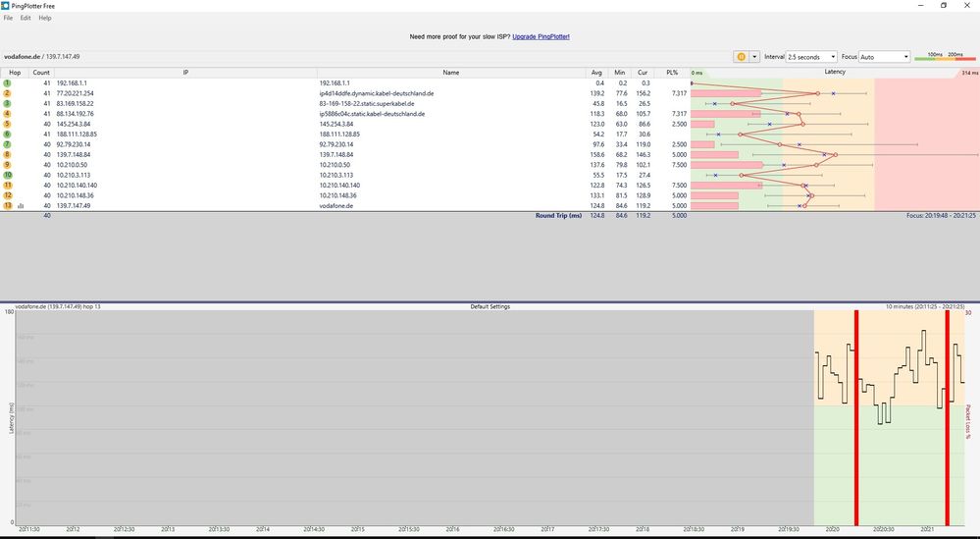Select name 83-169-158-22.static.superkabel.de

(367, 104)
